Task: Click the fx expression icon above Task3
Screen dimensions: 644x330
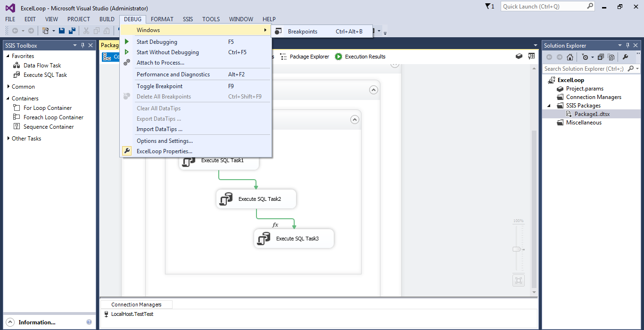Action: 275,225
